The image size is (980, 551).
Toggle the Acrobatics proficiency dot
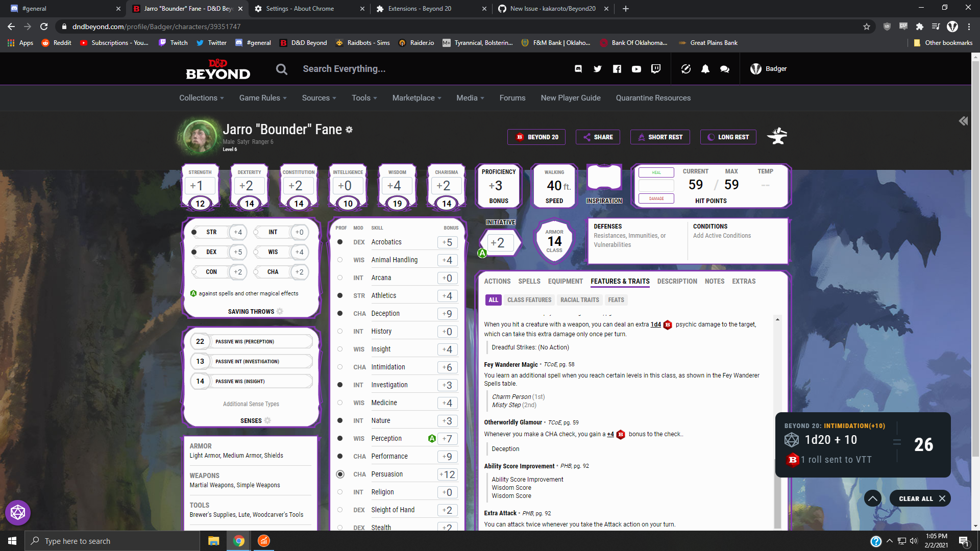point(340,242)
